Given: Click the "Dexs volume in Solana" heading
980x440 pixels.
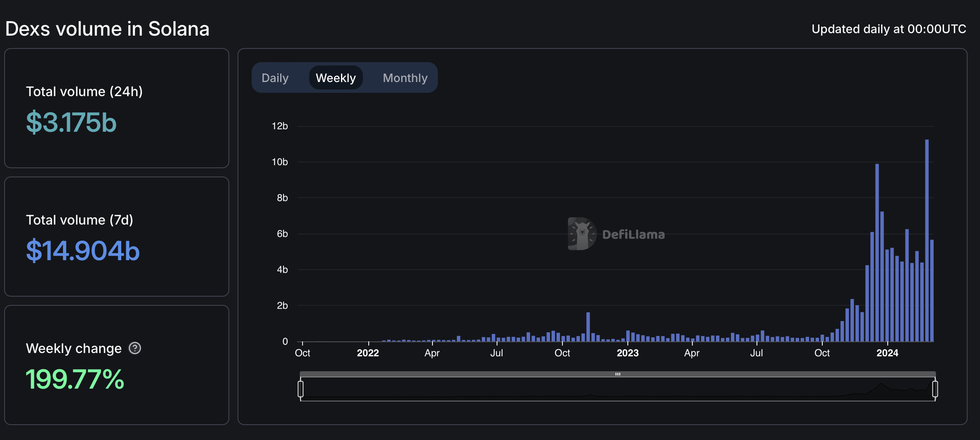Looking at the screenshot, I should tap(107, 29).
